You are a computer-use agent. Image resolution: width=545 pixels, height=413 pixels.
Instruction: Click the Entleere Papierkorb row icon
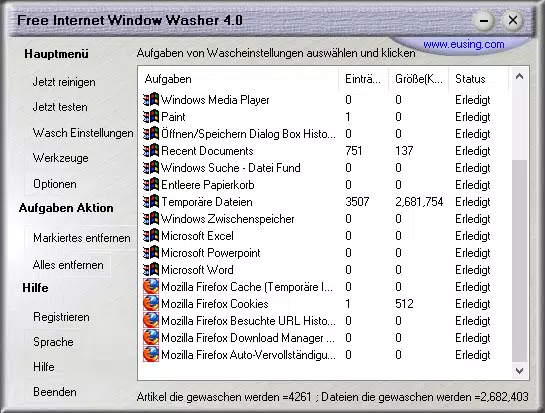pos(151,185)
